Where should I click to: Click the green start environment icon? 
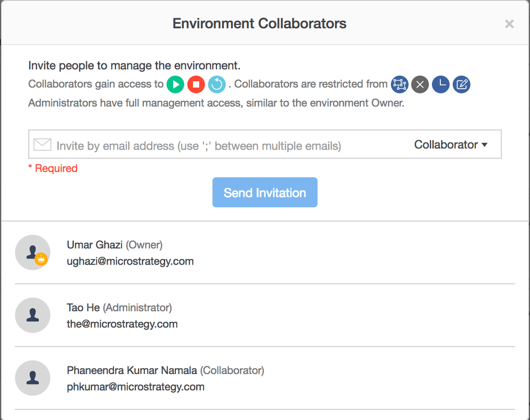point(175,84)
